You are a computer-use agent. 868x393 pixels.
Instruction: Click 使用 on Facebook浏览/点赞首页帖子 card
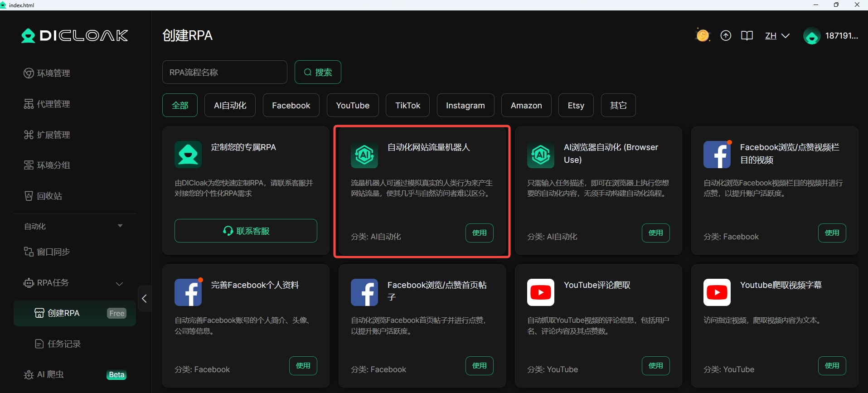[480, 366]
